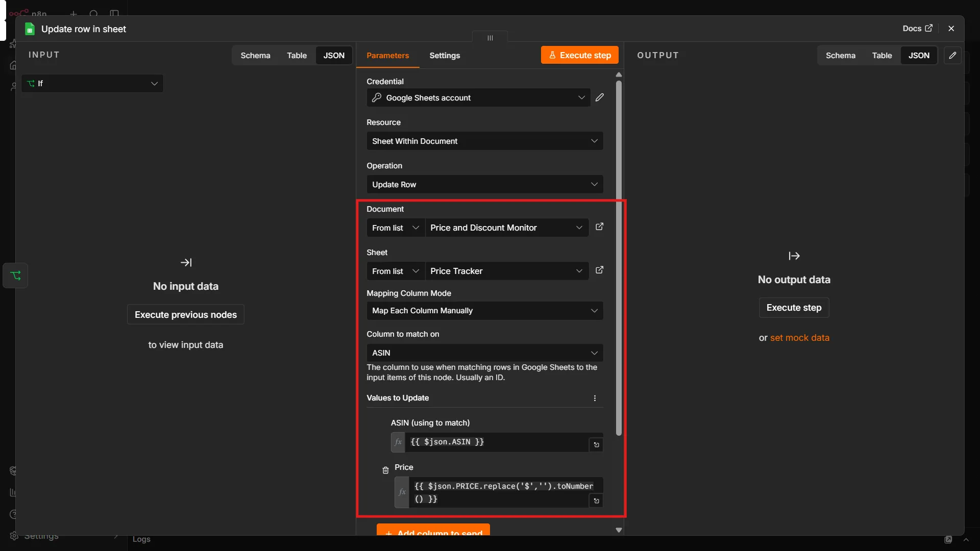
Task: Click scroll-down arrow of parameters panel
Action: (x=619, y=530)
